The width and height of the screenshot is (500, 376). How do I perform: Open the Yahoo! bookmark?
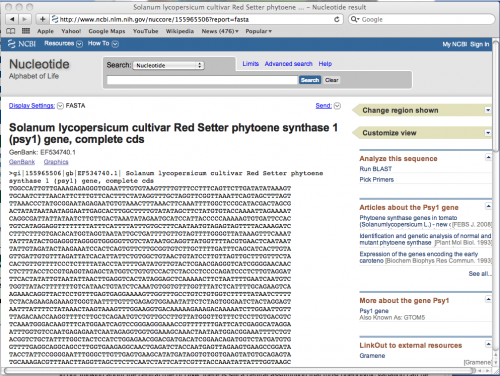(x=71, y=31)
